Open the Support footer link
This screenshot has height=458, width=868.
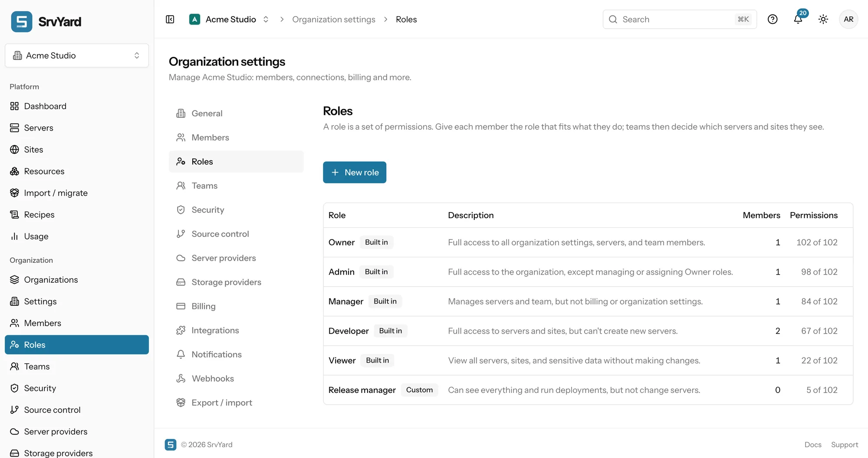point(845,445)
